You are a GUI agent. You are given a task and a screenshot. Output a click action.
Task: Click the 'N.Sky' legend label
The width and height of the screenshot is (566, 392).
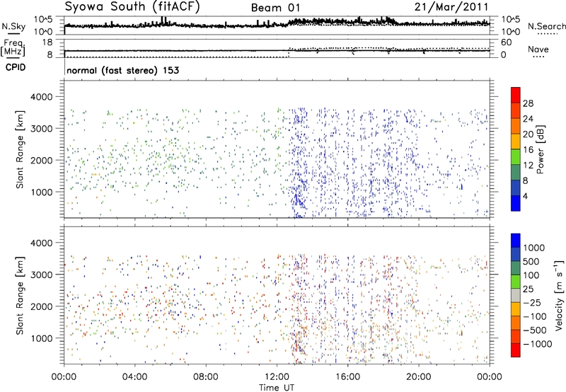tap(13, 26)
